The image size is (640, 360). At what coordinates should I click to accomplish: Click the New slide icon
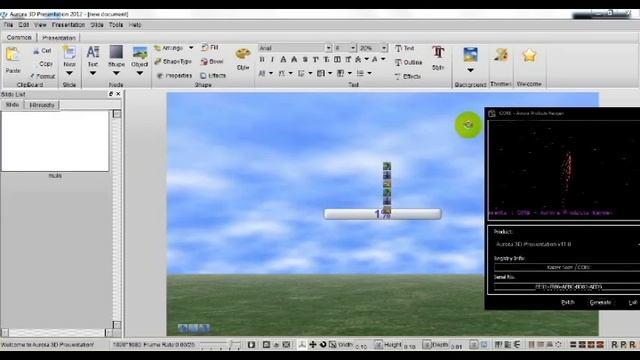pos(69,52)
